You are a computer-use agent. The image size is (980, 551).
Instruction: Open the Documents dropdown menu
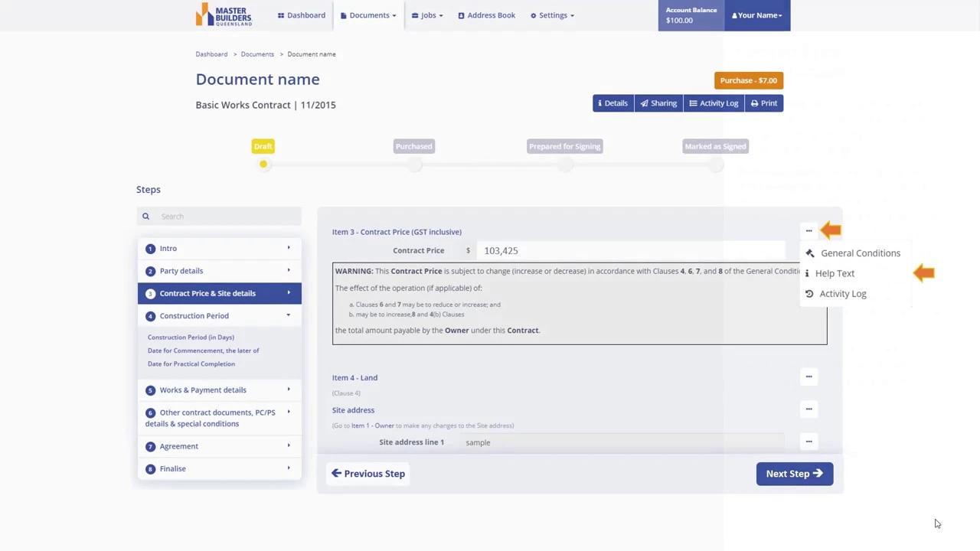pyautogui.click(x=368, y=15)
